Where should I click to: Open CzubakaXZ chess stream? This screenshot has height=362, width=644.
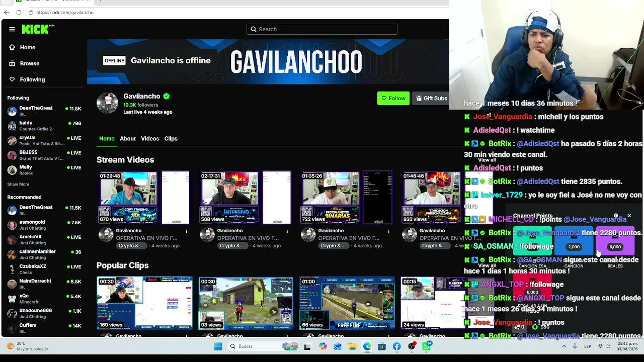coord(44,269)
